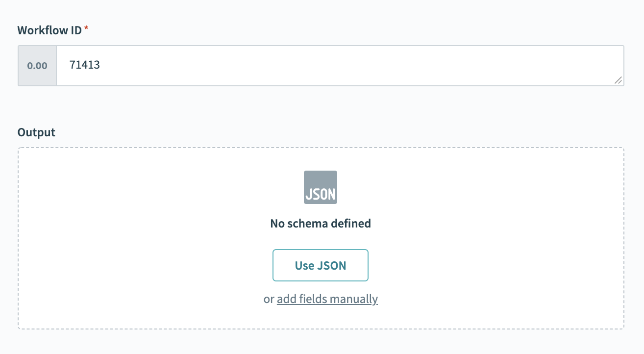Click the 71413 value in Workflow ID
Image resolution: width=644 pixels, height=354 pixels.
pos(85,65)
